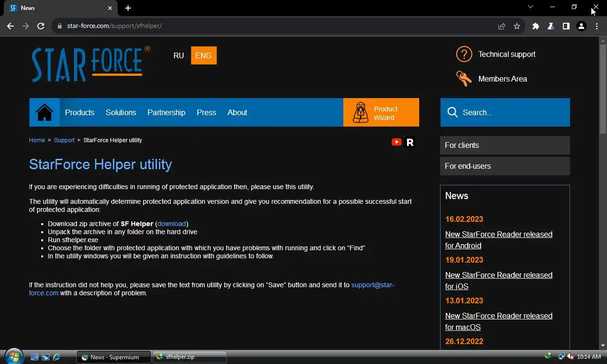Toggle the browser side panel
This screenshot has width=607, height=364.
566,26
